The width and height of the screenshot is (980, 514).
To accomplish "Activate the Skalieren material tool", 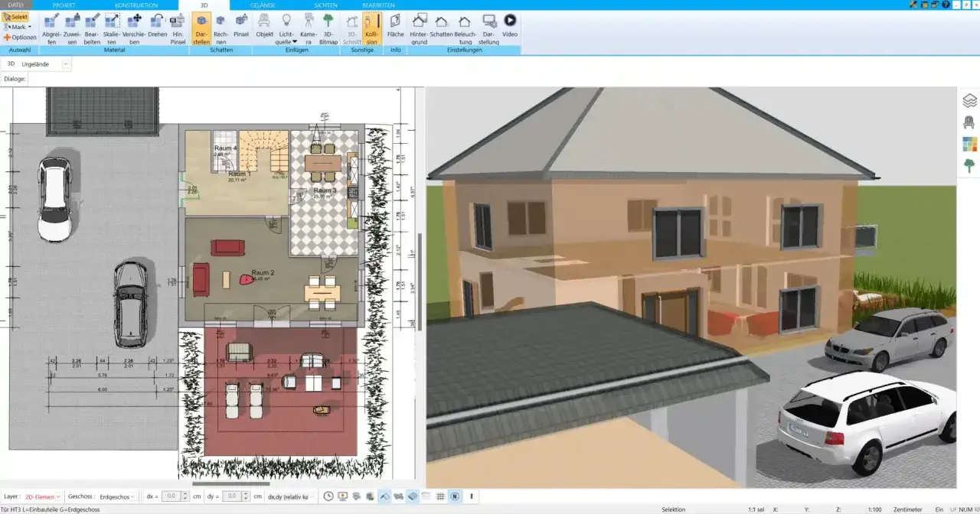I will pos(112,29).
